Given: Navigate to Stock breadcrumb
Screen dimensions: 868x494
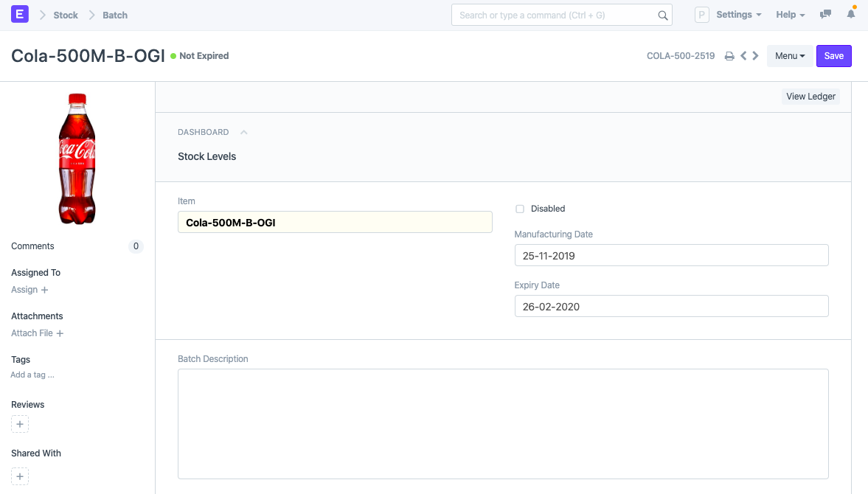Looking at the screenshot, I should [x=66, y=15].
